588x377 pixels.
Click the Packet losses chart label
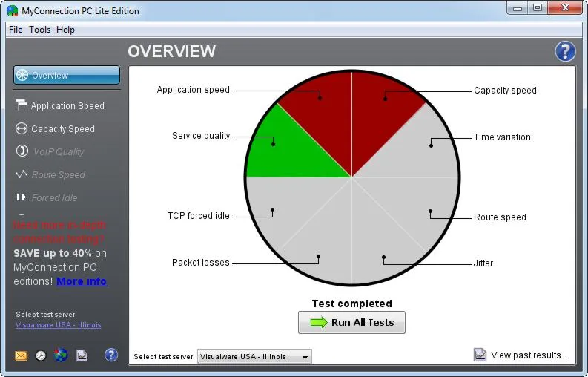coord(201,263)
